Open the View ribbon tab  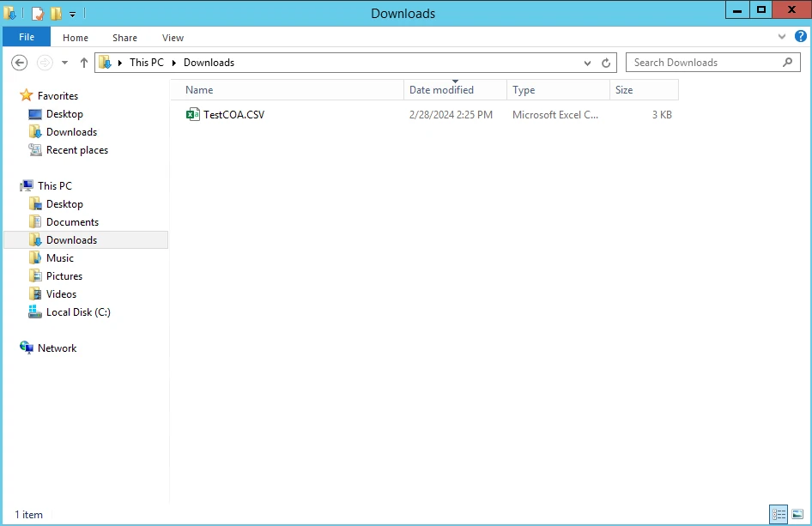[173, 38]
